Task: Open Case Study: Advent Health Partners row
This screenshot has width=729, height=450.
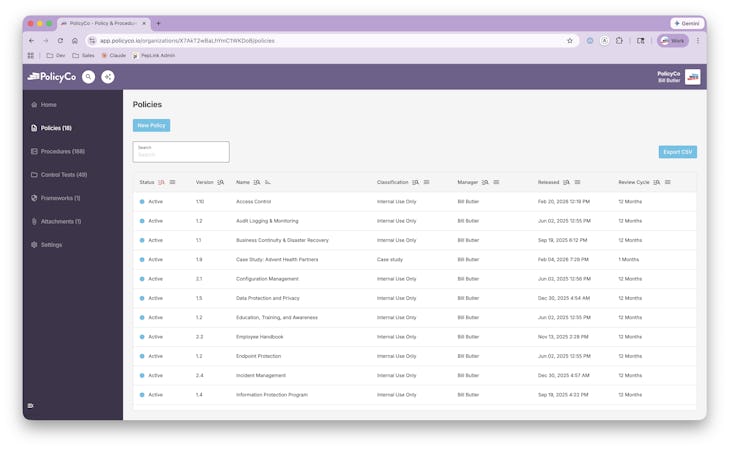Action: [414, 259]
